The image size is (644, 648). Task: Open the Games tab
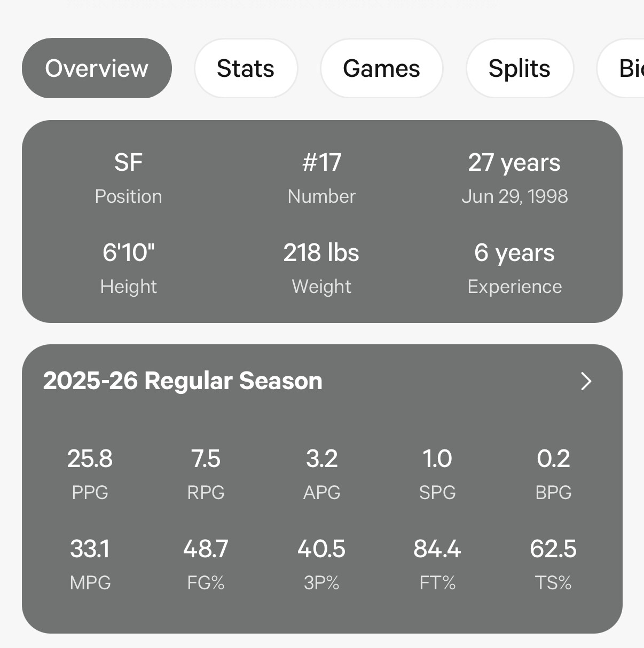pyautogui.click(x=381, y=68)
